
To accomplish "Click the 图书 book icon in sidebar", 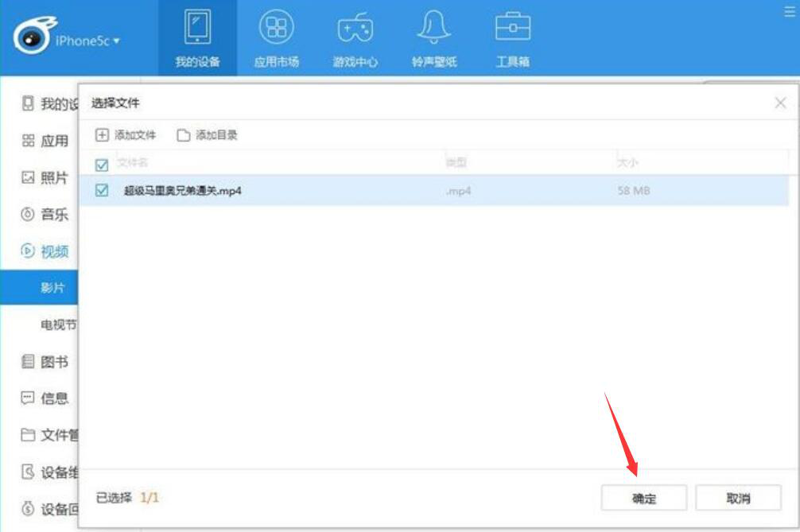I will (28, 362).
